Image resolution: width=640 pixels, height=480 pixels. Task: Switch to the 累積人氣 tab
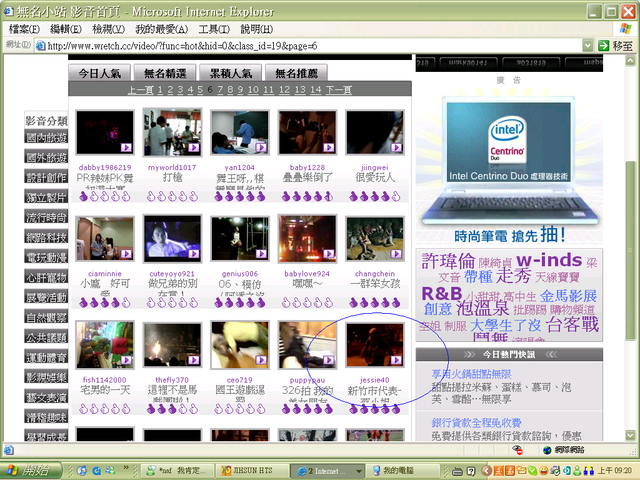[231, 73]
